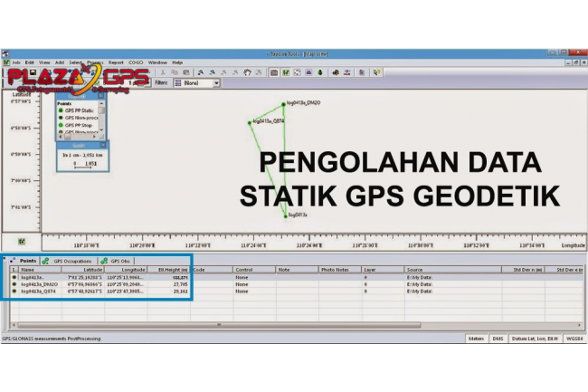
Task: Click the WGS84 datum status button
Action: pyautogui.click(x=574, y=338)
